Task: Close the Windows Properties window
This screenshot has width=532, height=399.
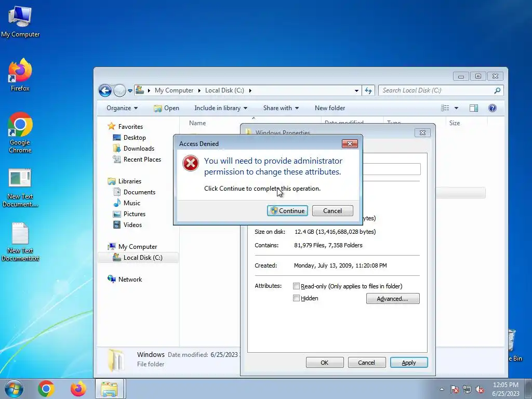Action: point(422,132)
